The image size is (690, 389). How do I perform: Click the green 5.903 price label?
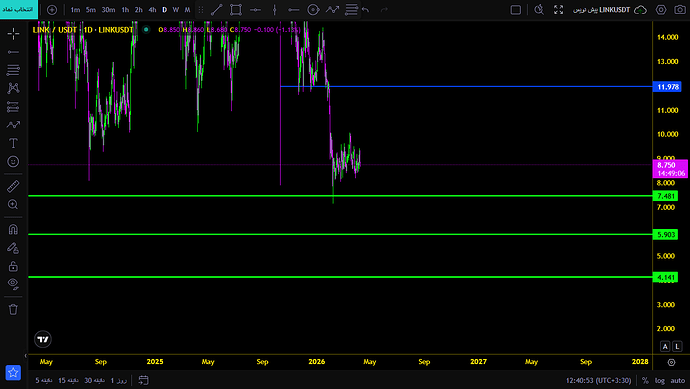666,235
